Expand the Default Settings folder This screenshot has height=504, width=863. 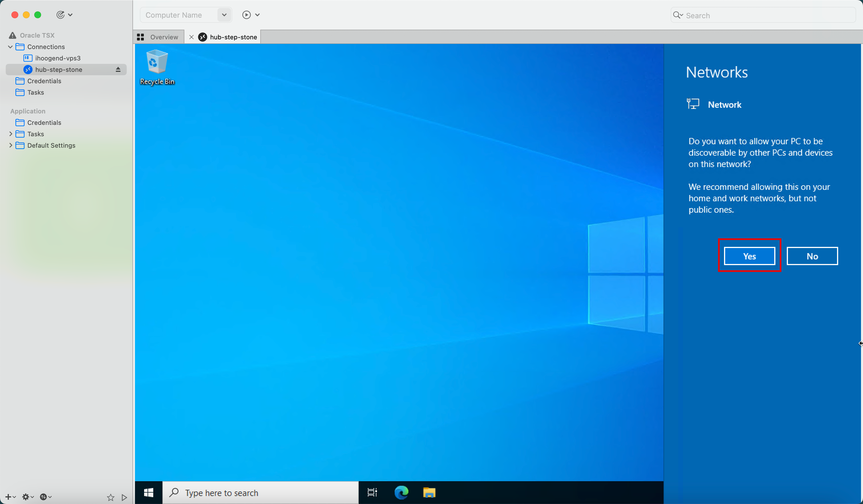click(x=10, y=145)
